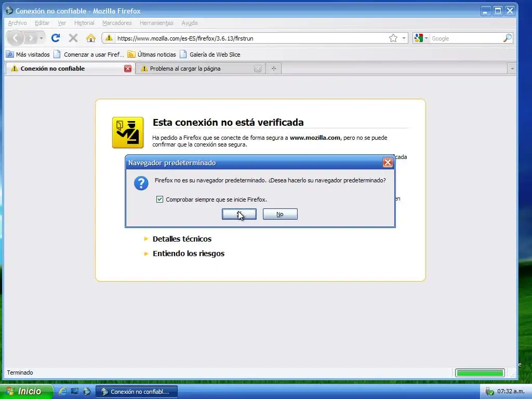Open the back/forward history dropdown arrow
Viewport: 532px width, 399px height.
click(41, 38)
